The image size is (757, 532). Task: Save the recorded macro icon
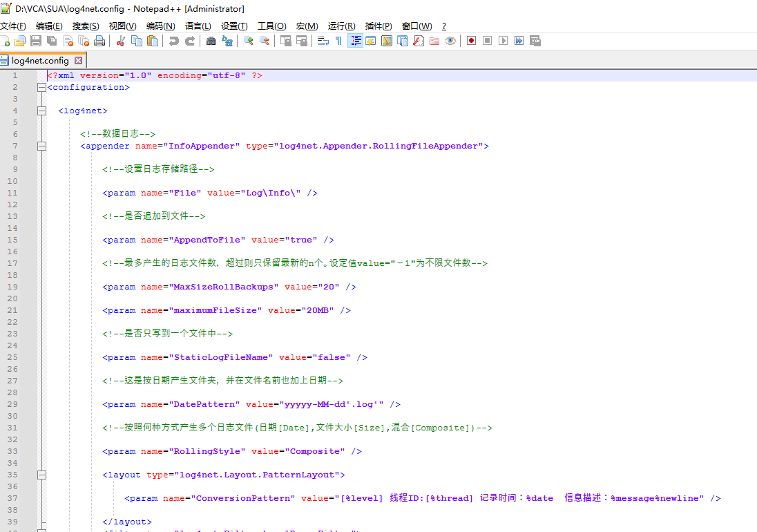(535, 41)
